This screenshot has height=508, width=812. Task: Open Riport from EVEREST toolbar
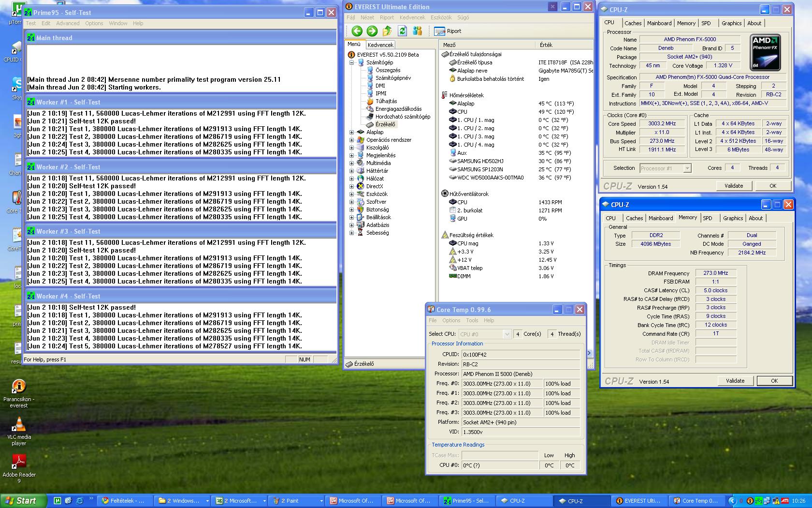[448, 31]
